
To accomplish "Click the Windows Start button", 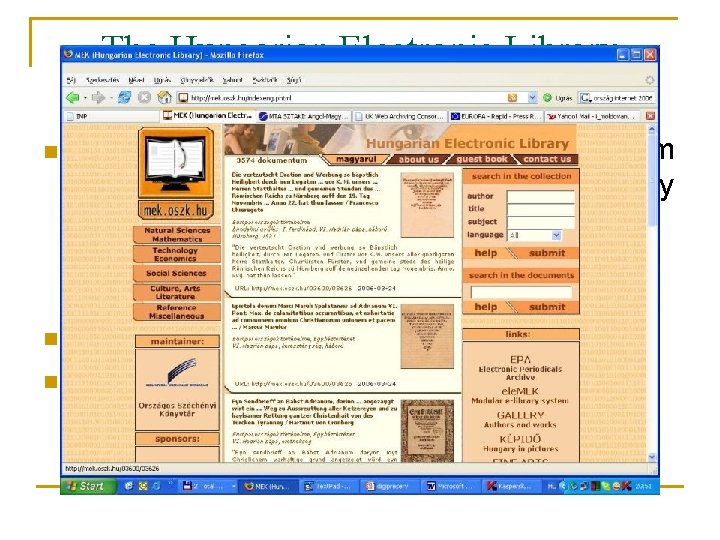I will coord(88,486).
